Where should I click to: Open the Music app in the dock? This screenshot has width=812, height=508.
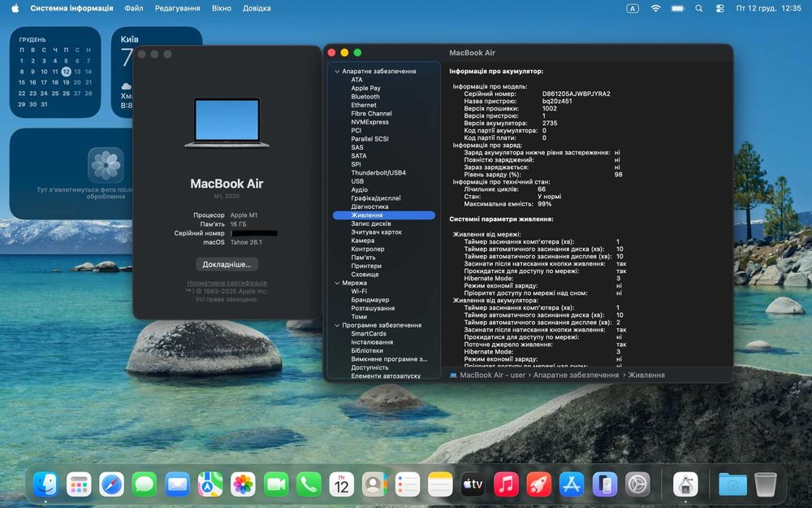click(506, 485)
